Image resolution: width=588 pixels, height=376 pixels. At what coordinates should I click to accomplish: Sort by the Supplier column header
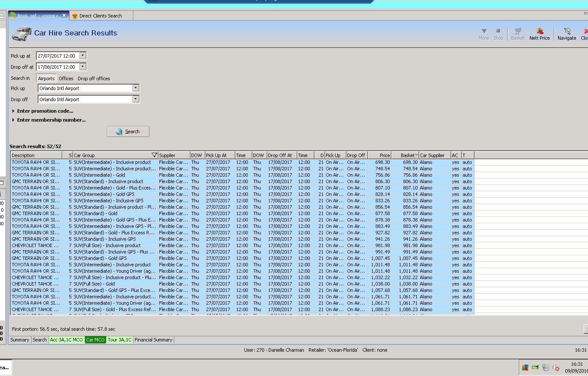click(x=174, y=155)
